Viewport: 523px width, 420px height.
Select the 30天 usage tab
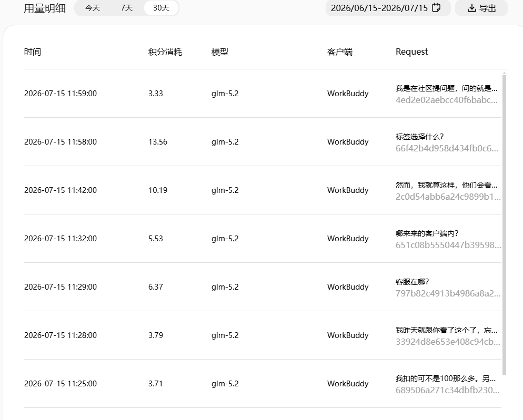(x=161, y=8)
